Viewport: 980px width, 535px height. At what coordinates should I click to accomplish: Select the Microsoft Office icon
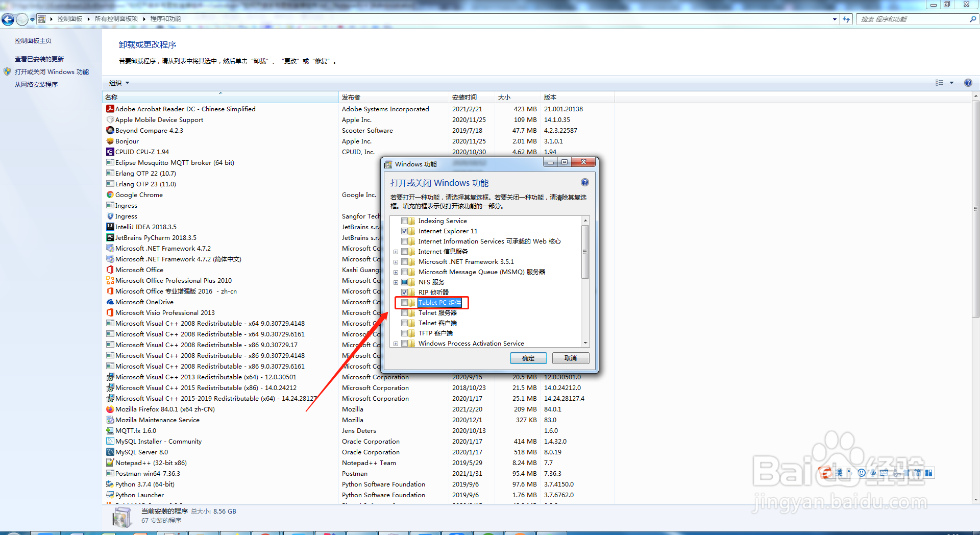click(110, 270)
